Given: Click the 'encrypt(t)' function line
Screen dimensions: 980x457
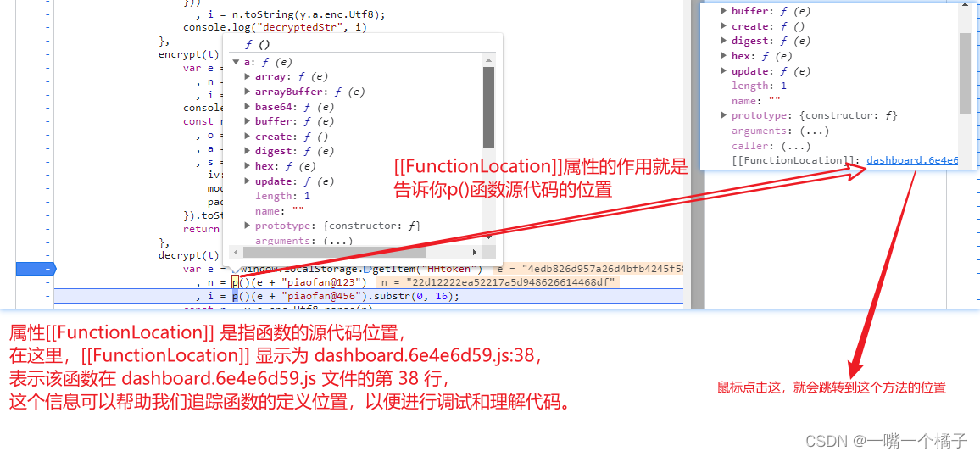Looking at the screenshot, I should [x=189, y=53].
